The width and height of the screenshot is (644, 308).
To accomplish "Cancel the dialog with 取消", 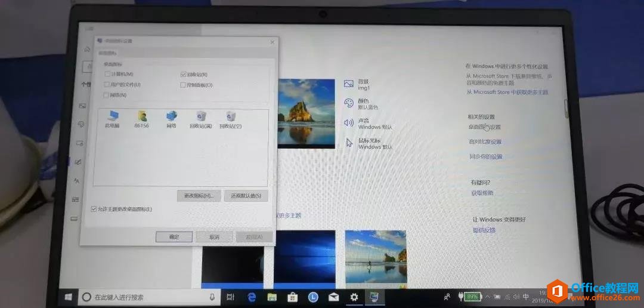I will pyautogui.click(x=214, y=237).
